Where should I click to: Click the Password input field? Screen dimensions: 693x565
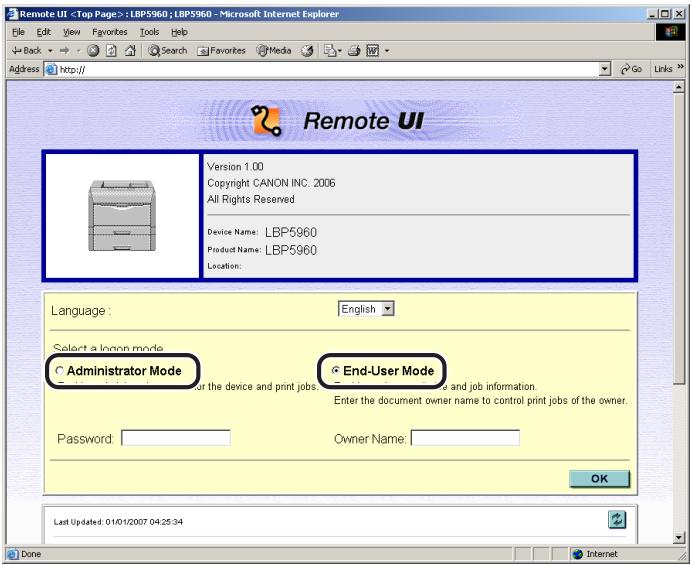pyautogui.click(x=176, y=438)
